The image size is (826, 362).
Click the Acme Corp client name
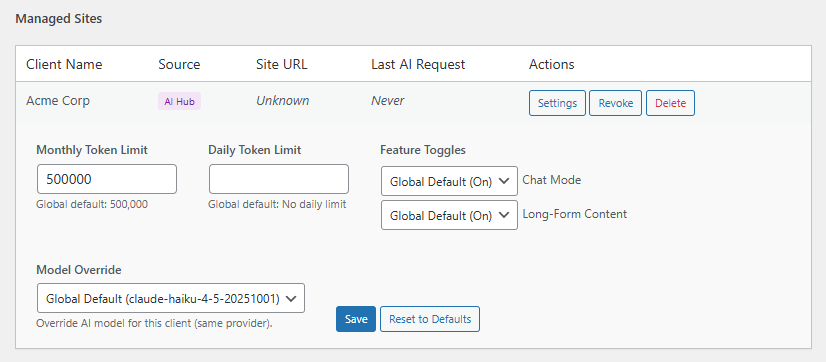pyautogui.click(x=58, y=101)
